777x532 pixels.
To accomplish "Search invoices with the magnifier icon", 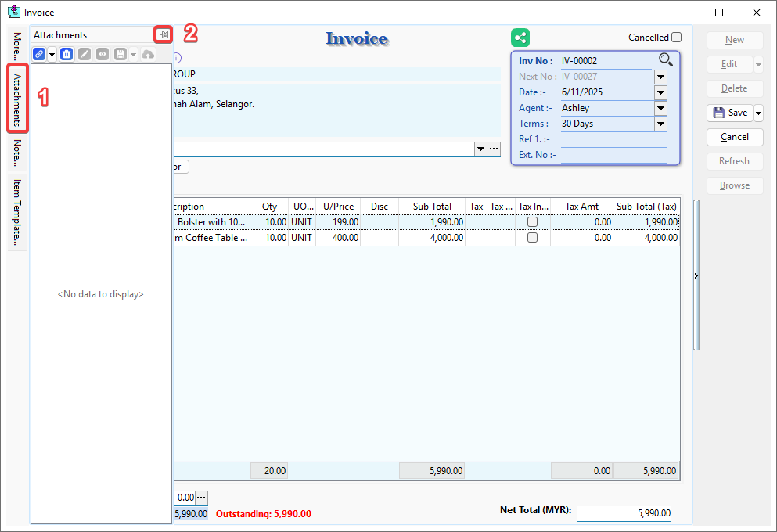I will 665,59.
